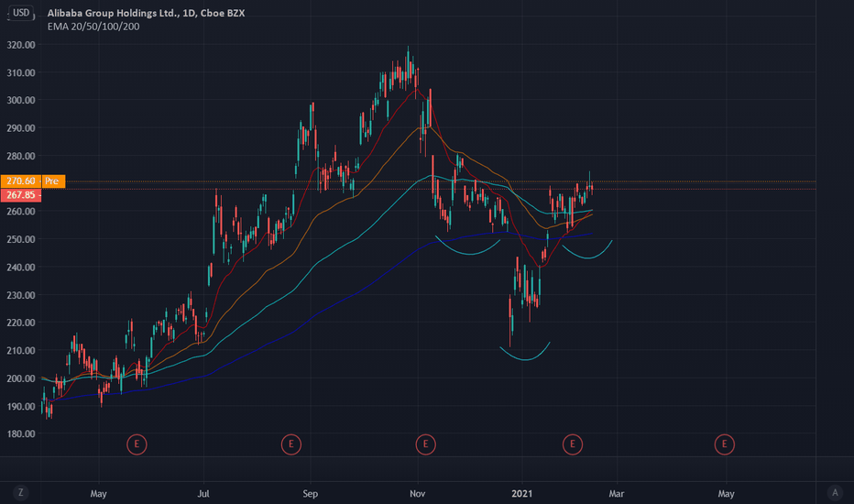Click the 270.60 pre-market price label

pos(21,181)
